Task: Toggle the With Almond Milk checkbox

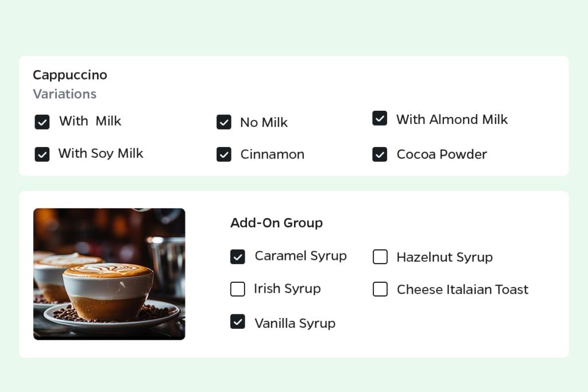Action: (x=380, y=118)
